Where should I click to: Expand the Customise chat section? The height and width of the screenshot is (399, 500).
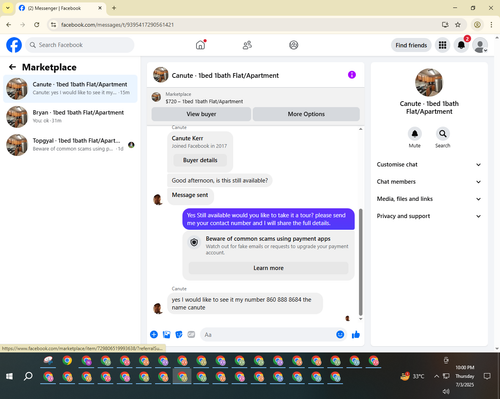pyautogui.click(x=429, y=165)
